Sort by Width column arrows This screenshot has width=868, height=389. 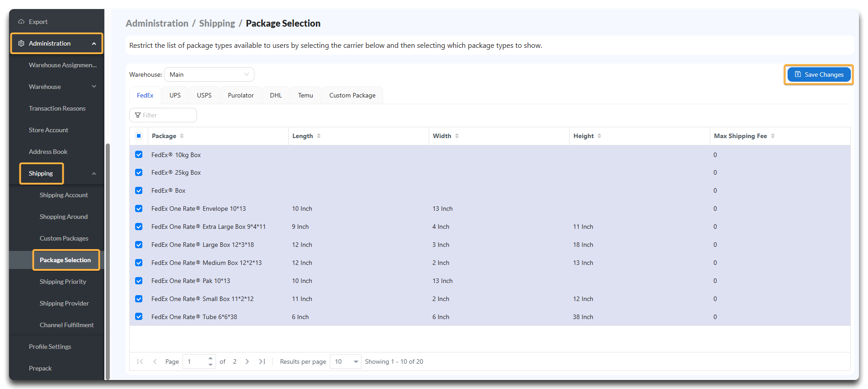coord(457,136)
